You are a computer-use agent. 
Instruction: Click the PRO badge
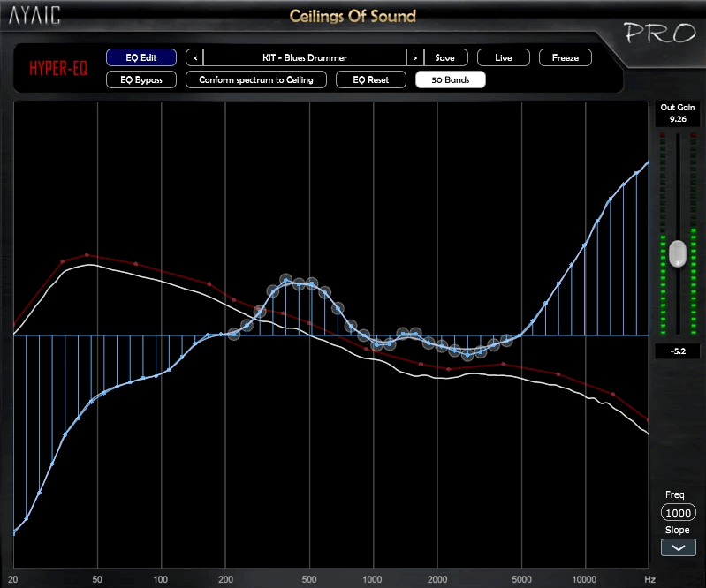click(662, 34)
